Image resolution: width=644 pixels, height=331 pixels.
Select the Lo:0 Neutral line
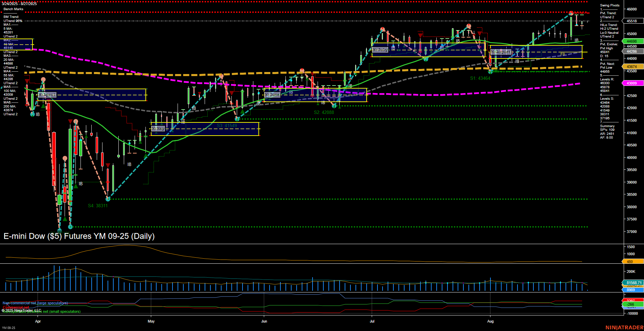[609, 33]
